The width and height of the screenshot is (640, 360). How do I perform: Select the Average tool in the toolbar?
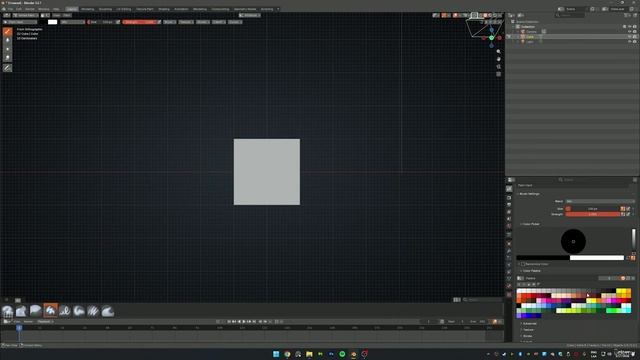[x=7, y=49]
